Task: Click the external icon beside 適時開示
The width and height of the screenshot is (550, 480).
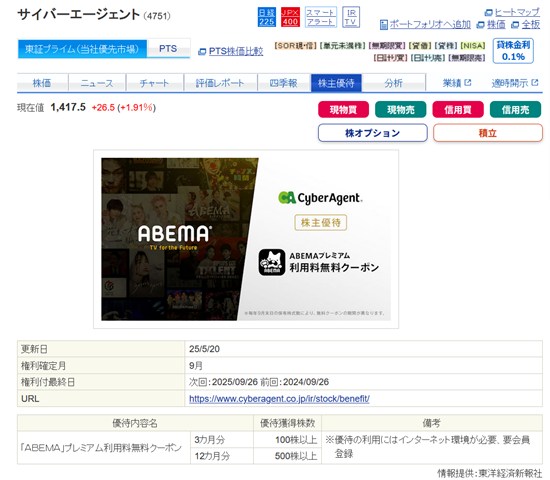Action: (x=535, y=82)
